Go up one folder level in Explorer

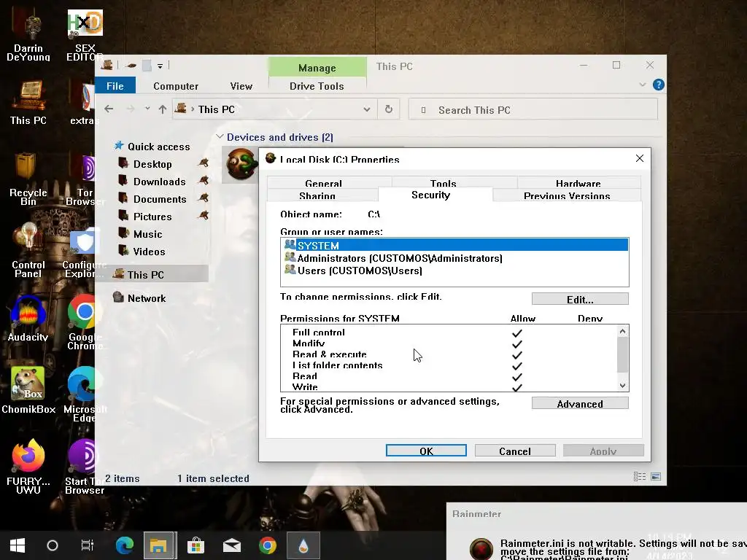point(163,109)
